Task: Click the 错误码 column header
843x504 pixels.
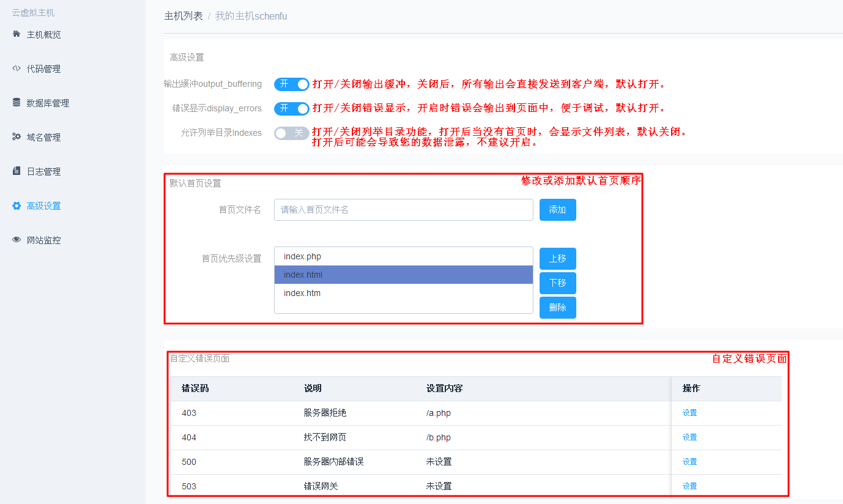Action: [x=195, y=388]
